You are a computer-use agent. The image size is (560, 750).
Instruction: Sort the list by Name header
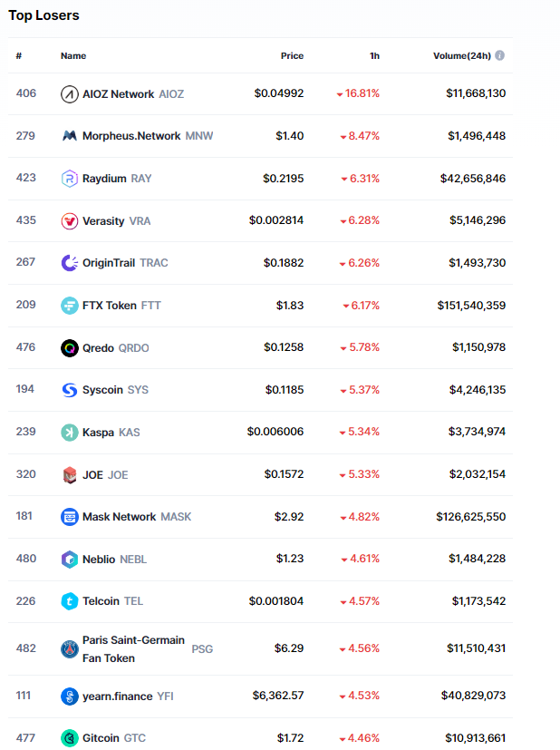[x=73, y=55]
